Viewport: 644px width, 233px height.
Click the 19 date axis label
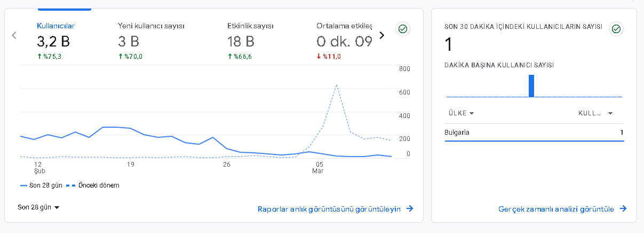tap(130, 165)
